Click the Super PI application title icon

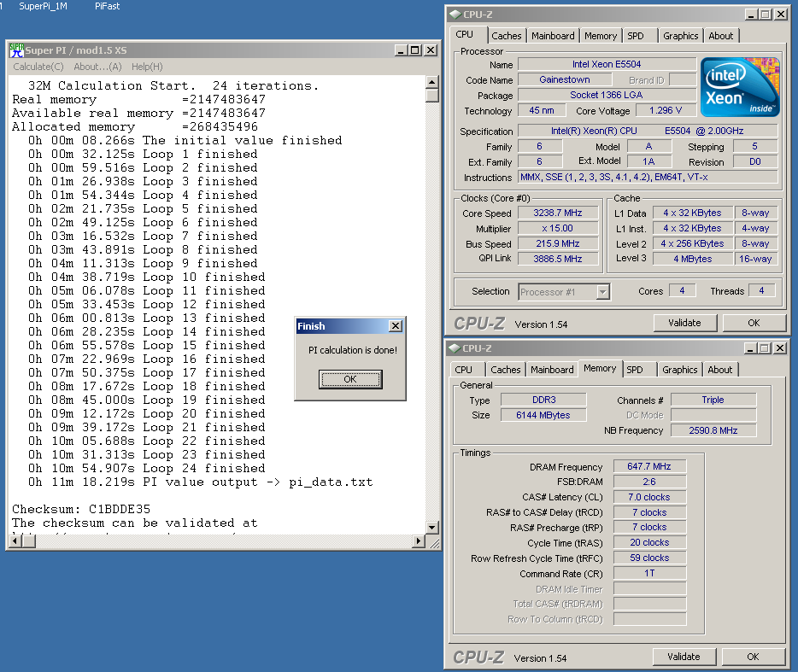pos(17,50)
